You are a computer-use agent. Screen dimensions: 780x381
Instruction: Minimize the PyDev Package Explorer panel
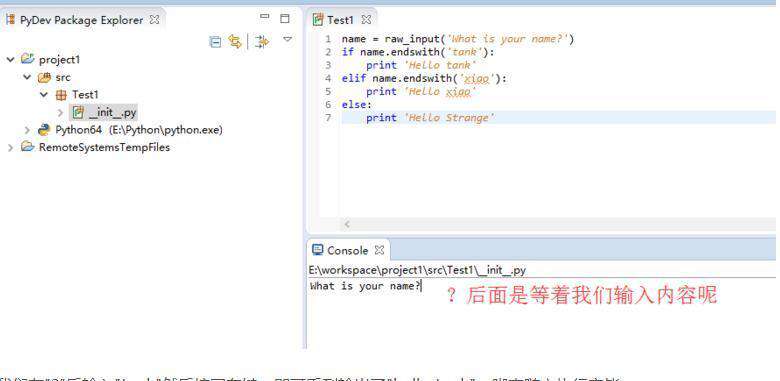coord(265,18)
